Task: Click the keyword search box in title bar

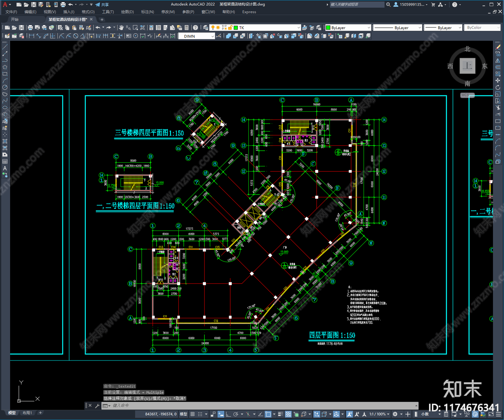Action: pos(357,4)
